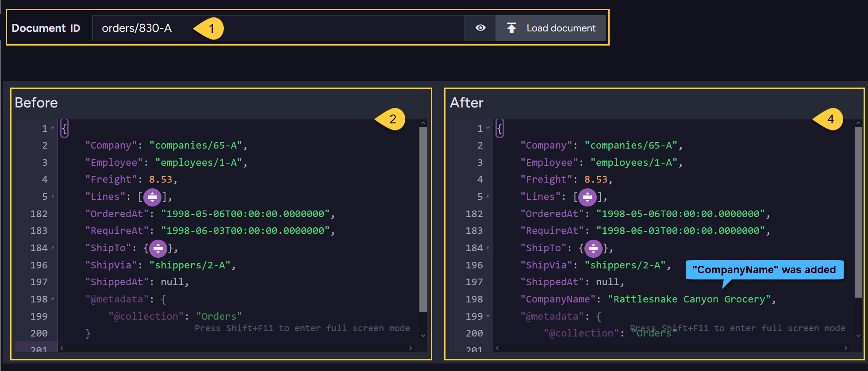The width and height of the screenshot is (868, 371).
Task: Expand collapsed ShipTo object in After panel
Action: point(593,249)
